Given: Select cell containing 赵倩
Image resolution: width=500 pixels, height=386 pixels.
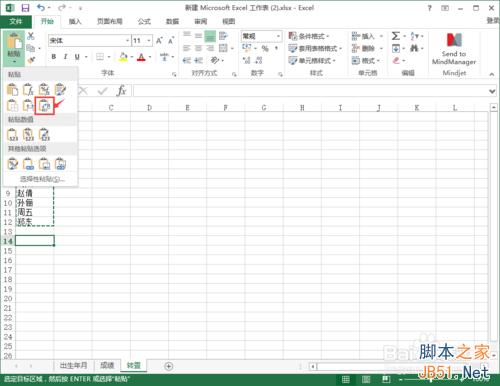Looking at the screenshot, I should (x=34, y=193).
